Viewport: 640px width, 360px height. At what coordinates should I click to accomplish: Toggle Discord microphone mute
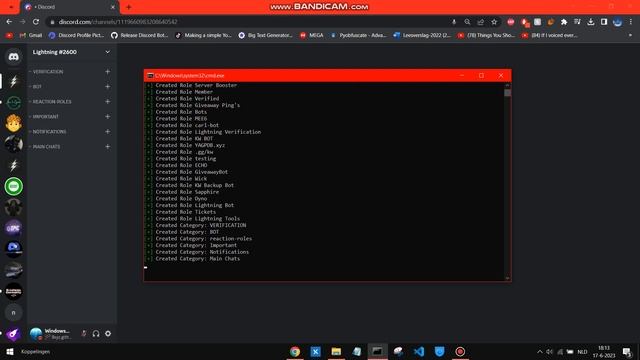(x=84, y=333)
